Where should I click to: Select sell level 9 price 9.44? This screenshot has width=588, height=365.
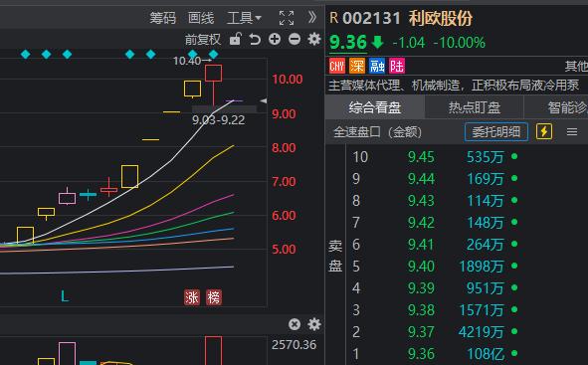coord(421,179)
